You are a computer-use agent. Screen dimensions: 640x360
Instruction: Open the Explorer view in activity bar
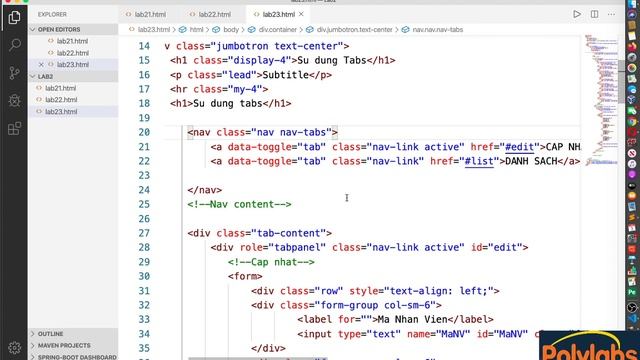pyautogui.click(x=14, y=18)
